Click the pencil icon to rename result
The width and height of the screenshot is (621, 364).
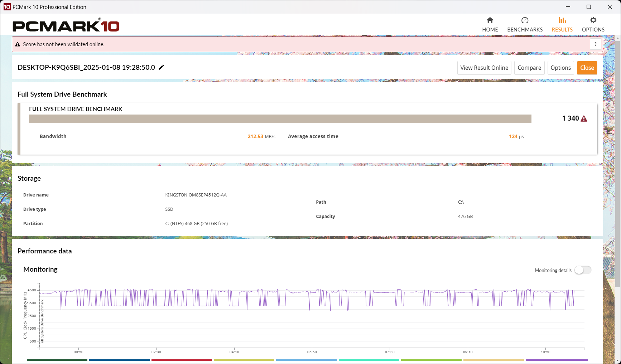click(x=162, y=67)
